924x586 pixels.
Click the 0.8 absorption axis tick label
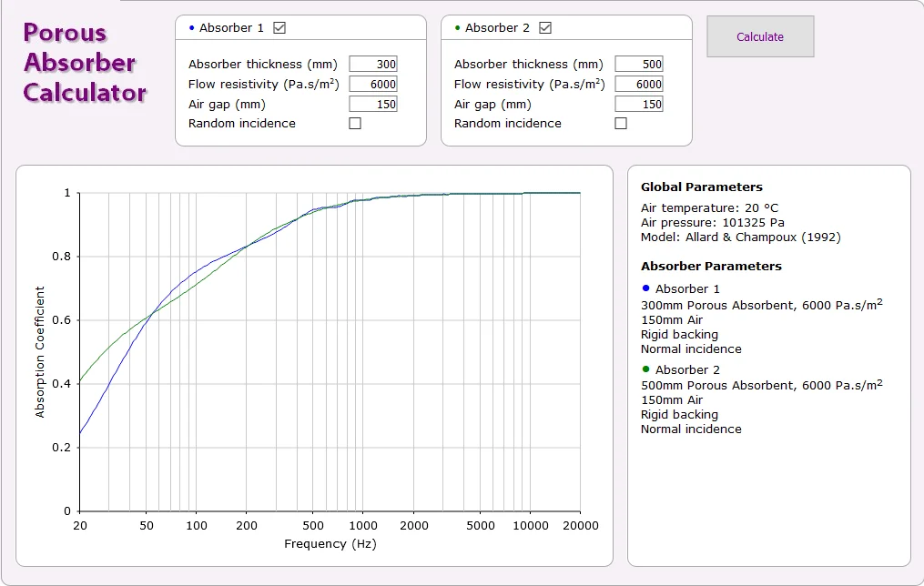61,257
